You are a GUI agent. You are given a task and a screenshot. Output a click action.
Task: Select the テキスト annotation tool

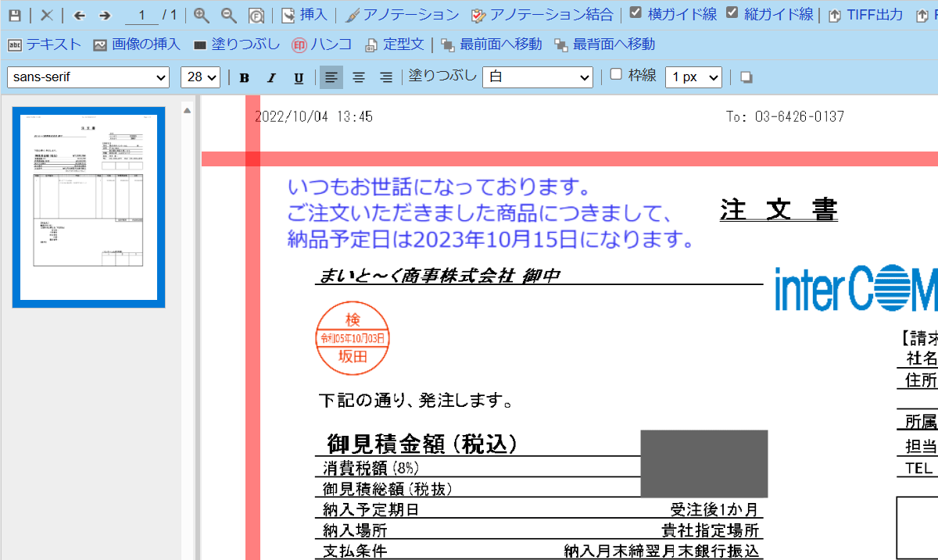coord(45,45)
